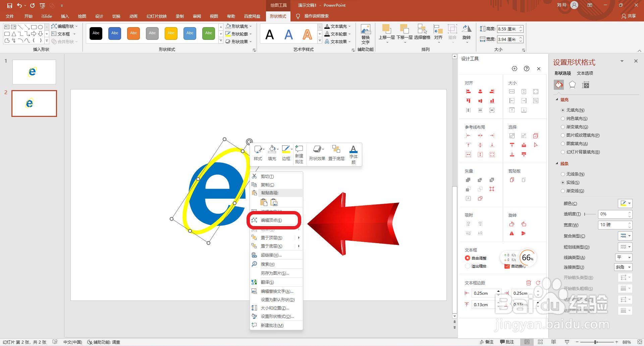Switch to 文本选项 in the format pane
644x346 pixels.
coord(585,73)
